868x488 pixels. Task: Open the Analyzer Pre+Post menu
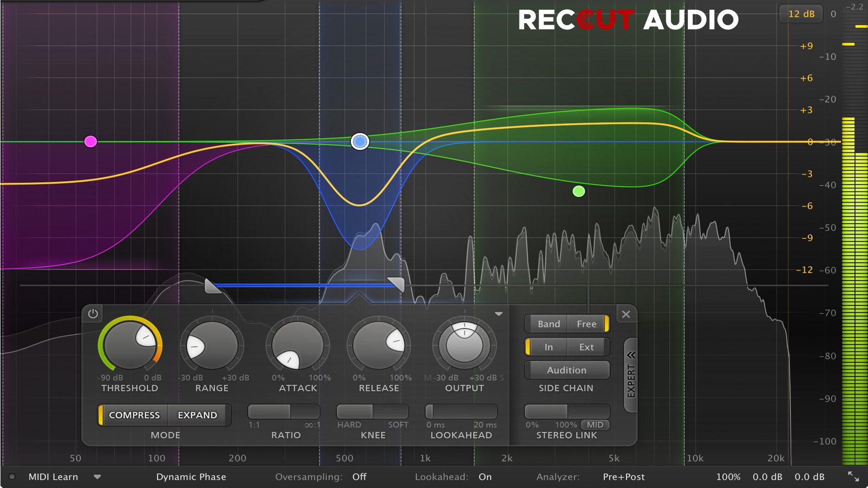[x=623, y=477]
